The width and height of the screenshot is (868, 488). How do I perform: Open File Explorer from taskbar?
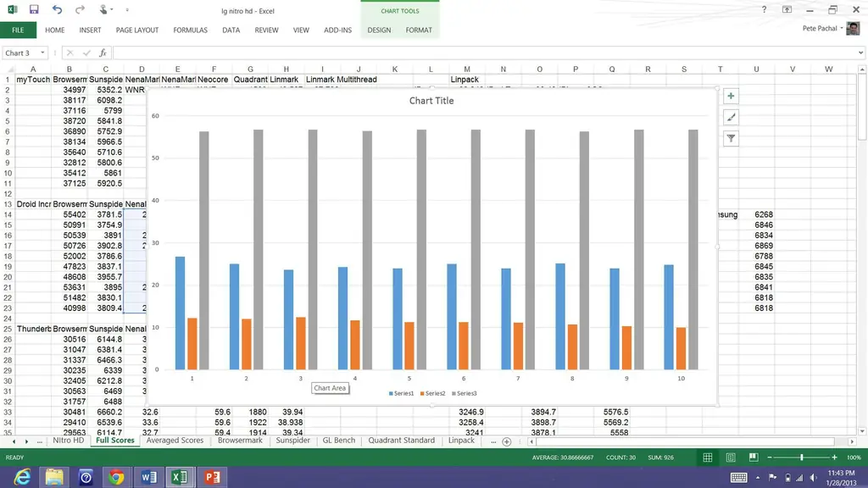[54, 477]
